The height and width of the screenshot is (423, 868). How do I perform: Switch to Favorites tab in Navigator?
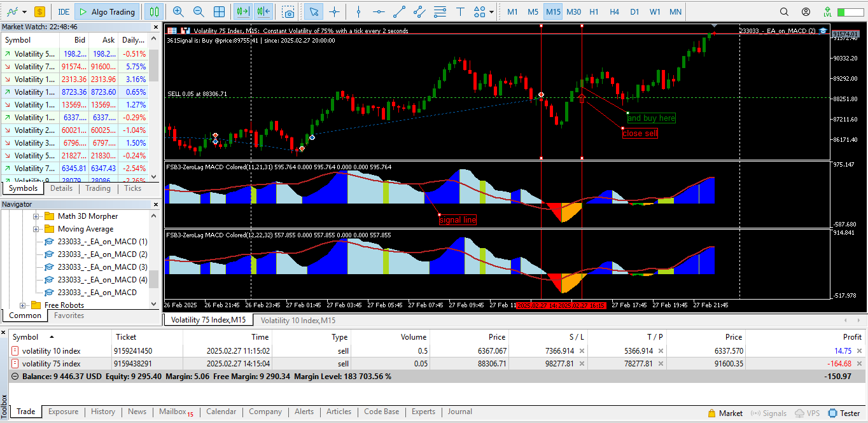point(69,316)
